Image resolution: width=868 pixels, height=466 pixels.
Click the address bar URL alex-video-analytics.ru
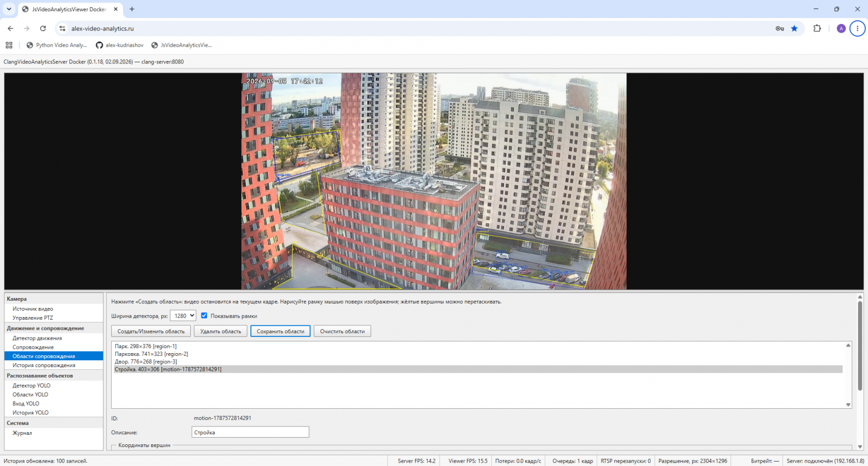click(x=102, y=28)
